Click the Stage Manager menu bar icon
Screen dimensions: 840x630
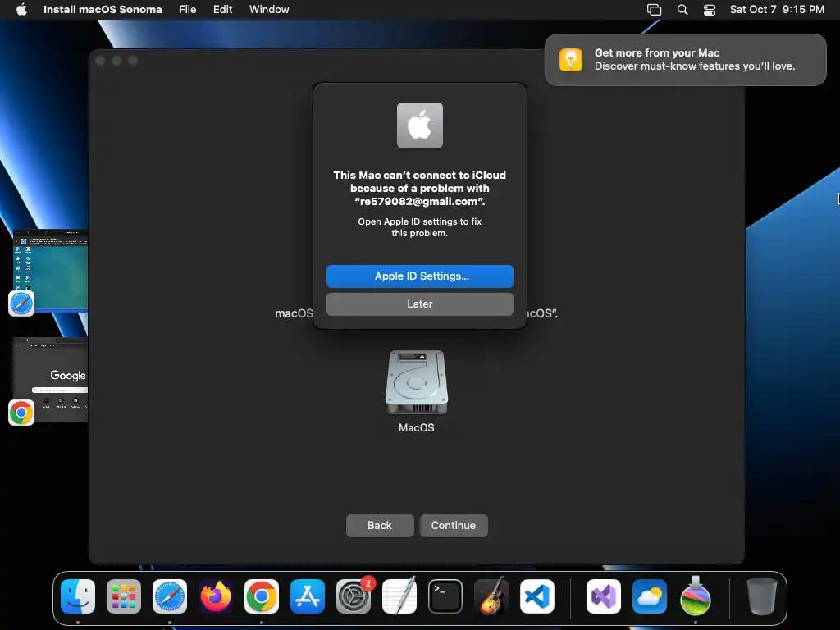click(x=654, y=10)
